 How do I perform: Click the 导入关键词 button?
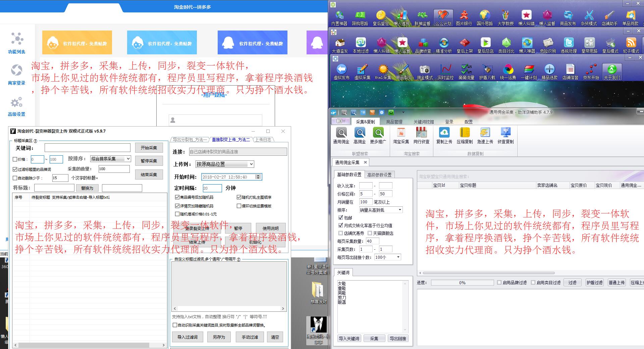tap(349, 339)
